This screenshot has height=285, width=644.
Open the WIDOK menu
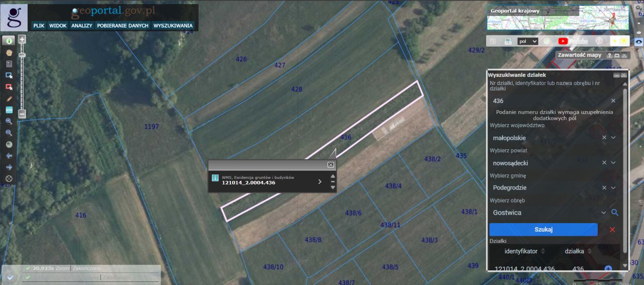58,26
